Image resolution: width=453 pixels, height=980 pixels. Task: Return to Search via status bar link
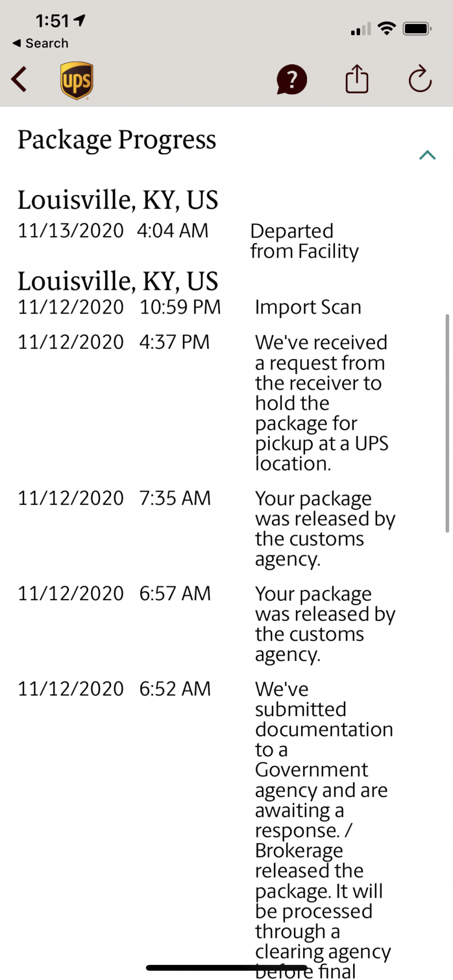(41, 43)
